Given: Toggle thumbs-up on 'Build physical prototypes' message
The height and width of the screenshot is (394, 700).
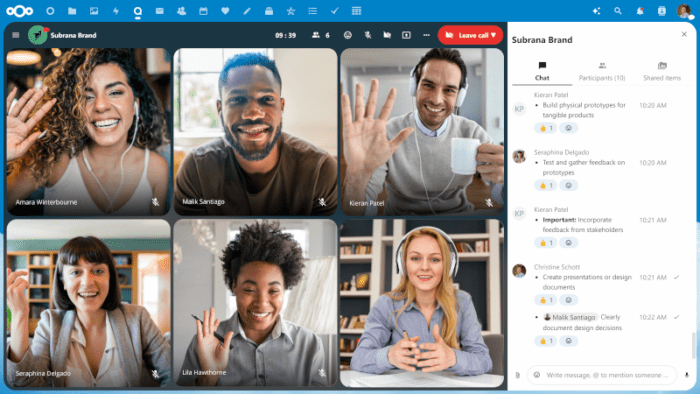Looking at the screenshot, I should pyautogui.click(x=546, y=128).
